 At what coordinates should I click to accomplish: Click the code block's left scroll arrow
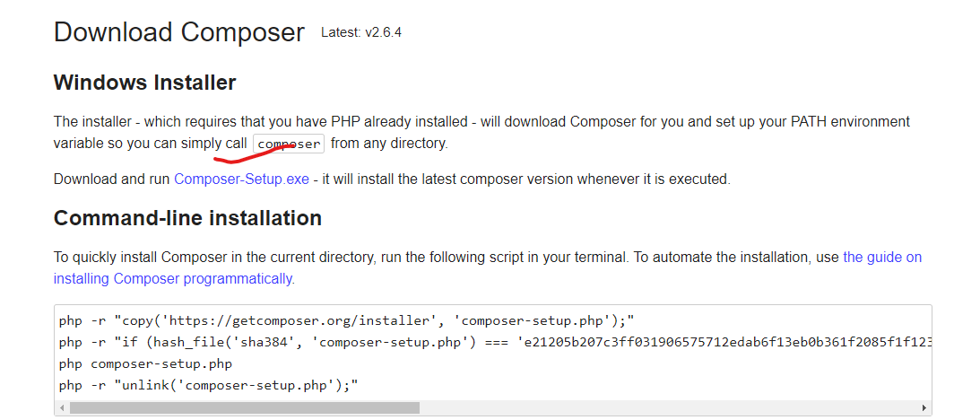[61, 408]
